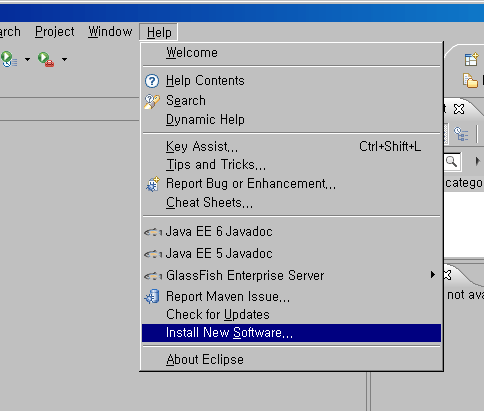Close the view tab with X icon

coord(459,109)
